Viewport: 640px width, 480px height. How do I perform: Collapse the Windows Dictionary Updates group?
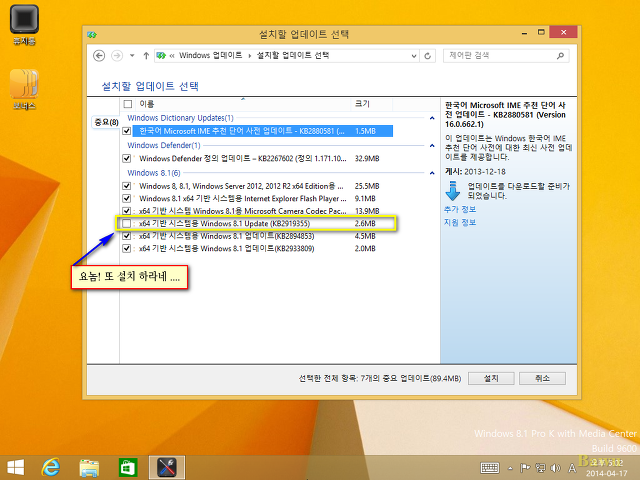point(432,118)
